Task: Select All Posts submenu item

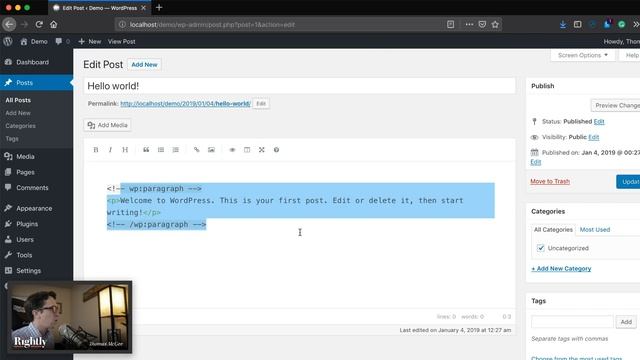Action: [x=18, y=100]
